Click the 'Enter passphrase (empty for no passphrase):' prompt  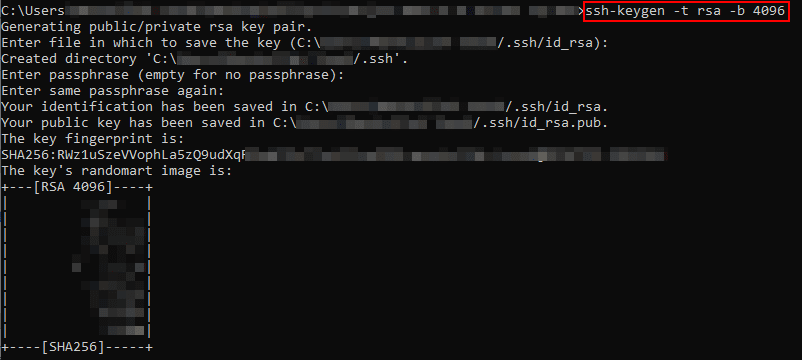tap(172, 75)
